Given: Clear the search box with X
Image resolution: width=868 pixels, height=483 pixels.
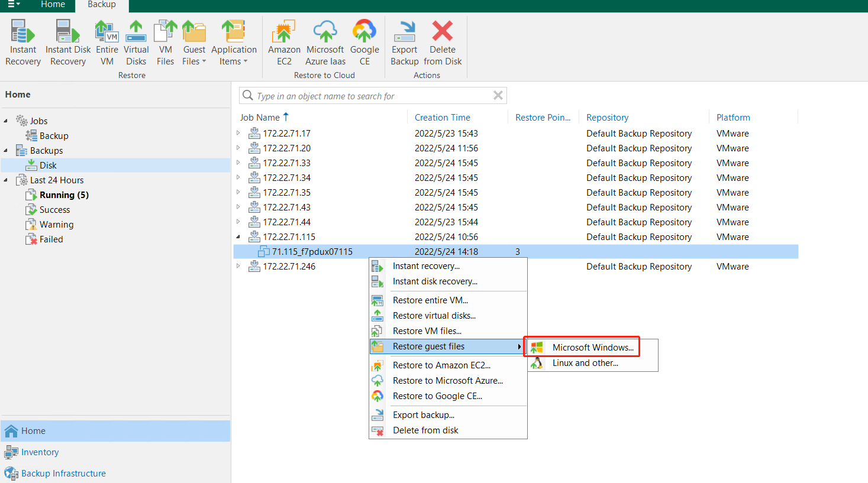Looking at the screenshot, I should click(498, 95).
